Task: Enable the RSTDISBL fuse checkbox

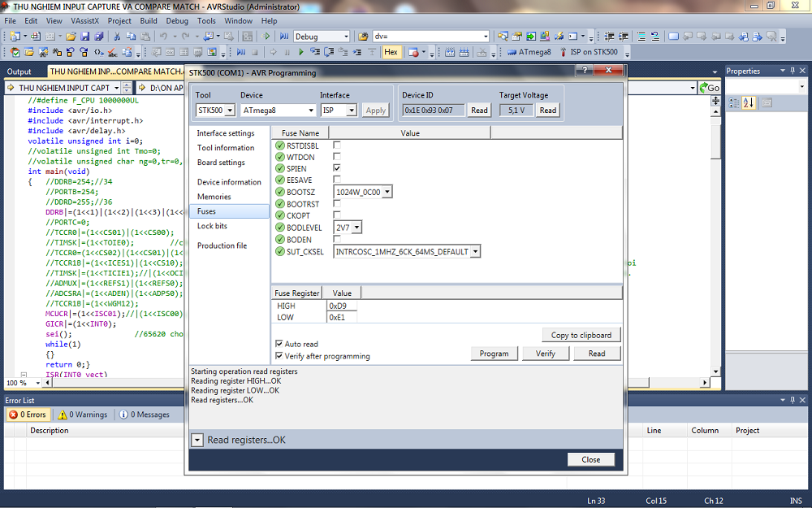Action: click(x=337, y=145)
